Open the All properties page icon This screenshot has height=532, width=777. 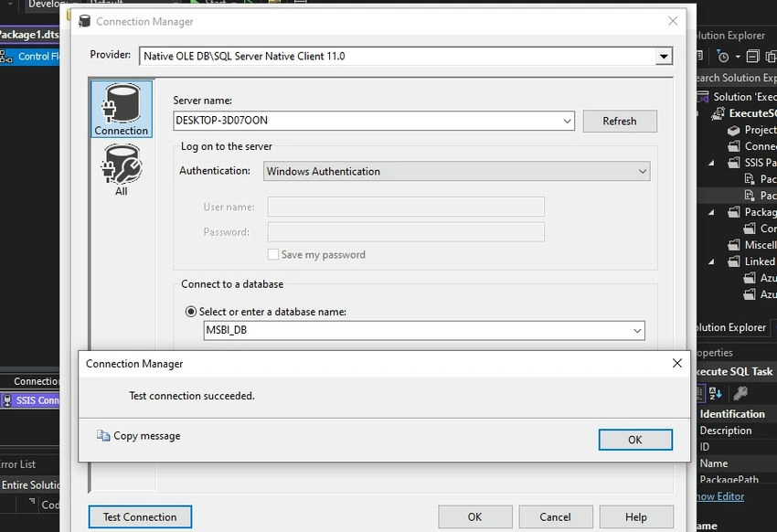click(122, 170)
